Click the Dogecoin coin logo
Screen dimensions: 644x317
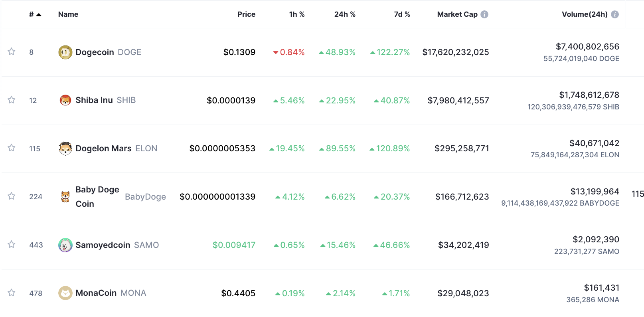pos(65,52)
